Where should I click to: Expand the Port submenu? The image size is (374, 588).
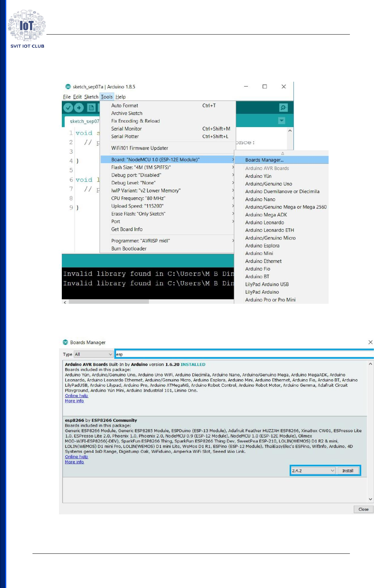[x=168, y=221]
